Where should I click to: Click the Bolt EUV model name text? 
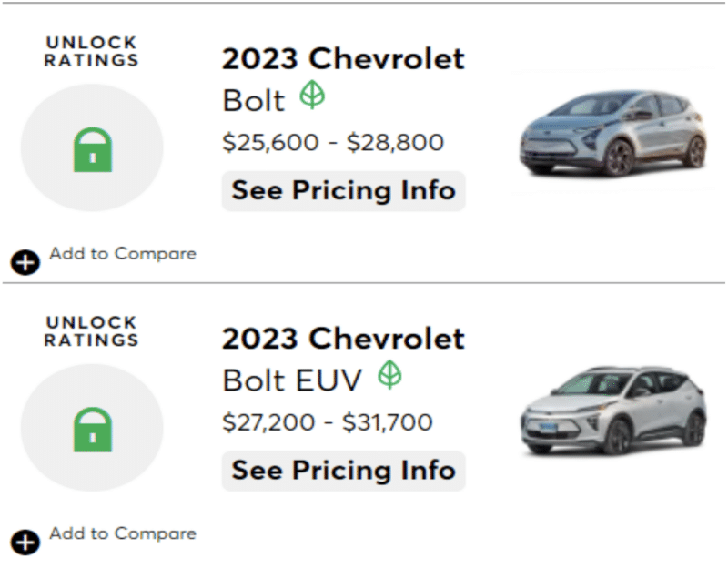coord(292,380)
